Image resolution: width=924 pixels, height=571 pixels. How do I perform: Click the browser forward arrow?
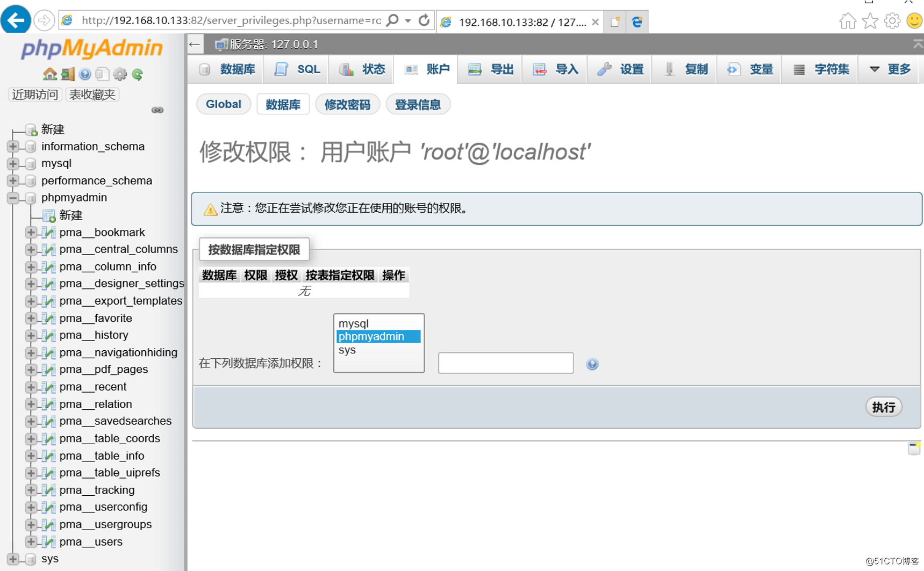44,21
